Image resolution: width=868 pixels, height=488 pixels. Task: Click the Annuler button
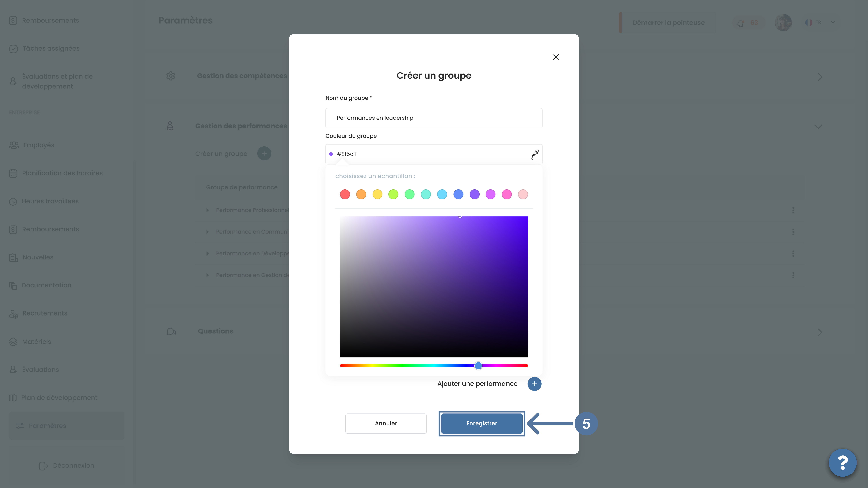click(386, 423)
